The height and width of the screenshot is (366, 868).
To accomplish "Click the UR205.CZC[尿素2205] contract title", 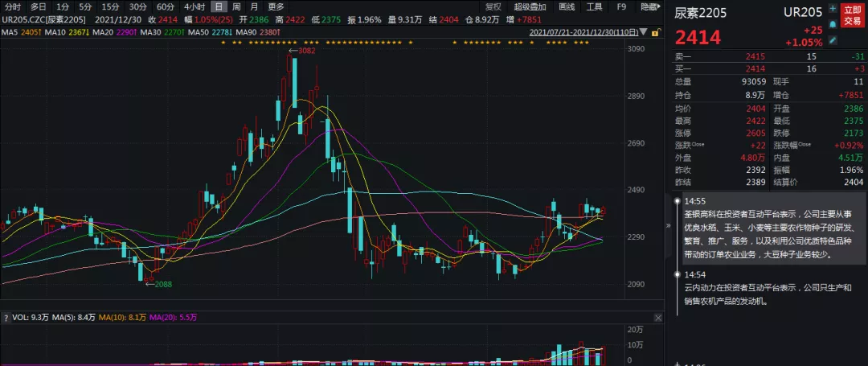I will [x=43, y=19].
